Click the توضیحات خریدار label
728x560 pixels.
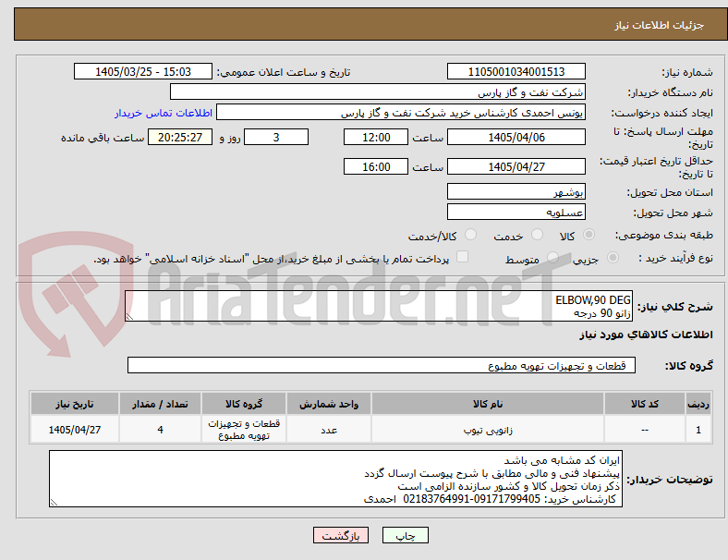670,480
